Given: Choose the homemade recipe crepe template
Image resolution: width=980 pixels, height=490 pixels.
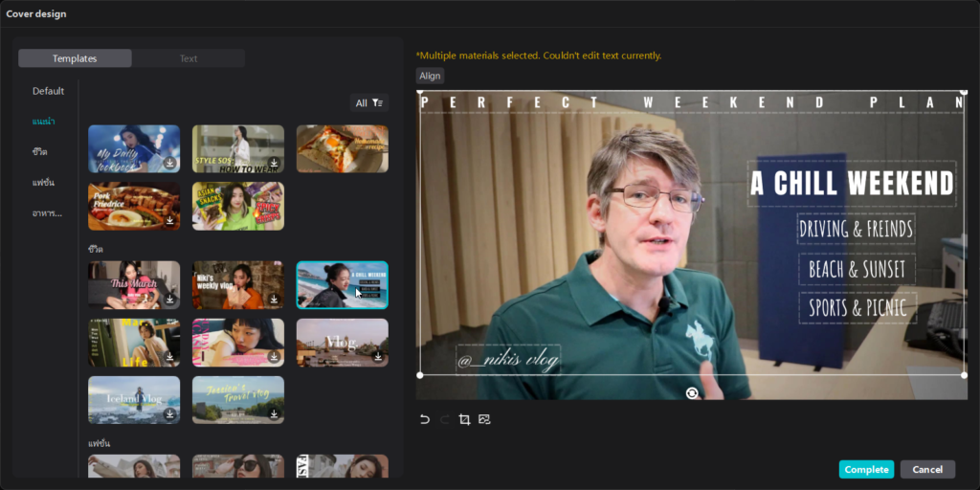Looking at the screenshot, I should pos(342,148).
